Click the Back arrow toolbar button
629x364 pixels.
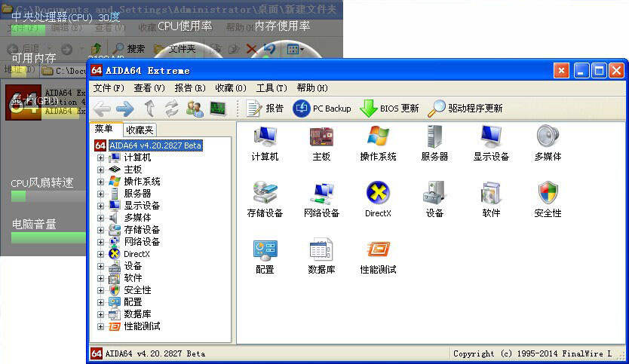pos(102,109)
